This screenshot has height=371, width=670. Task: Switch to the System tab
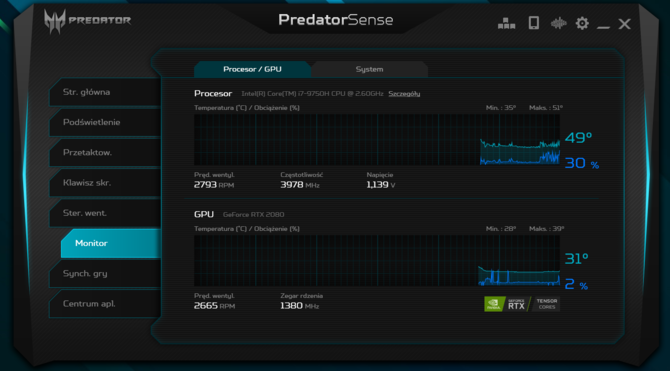(x=370, y=69)
